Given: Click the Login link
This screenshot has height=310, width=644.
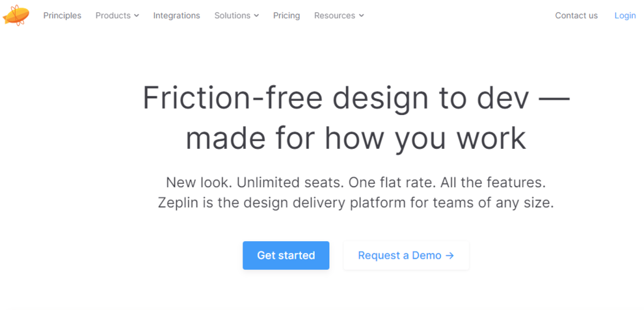Looking at the screenshot, I should tap(625, 16).
